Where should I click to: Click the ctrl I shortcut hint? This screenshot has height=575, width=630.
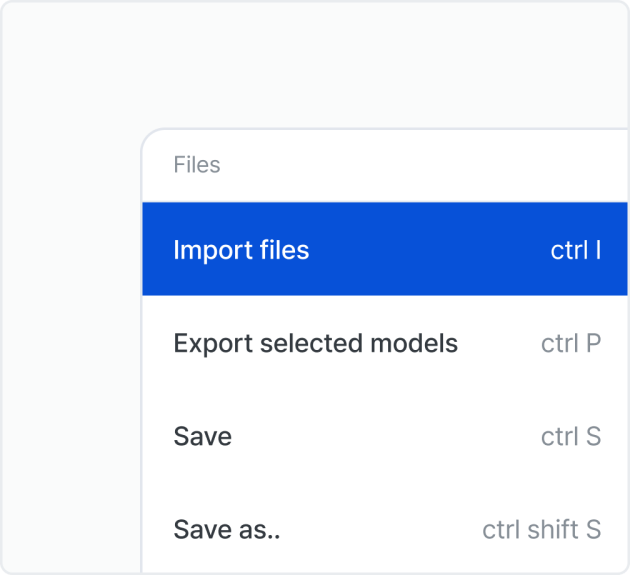click(x=575, y=250)
